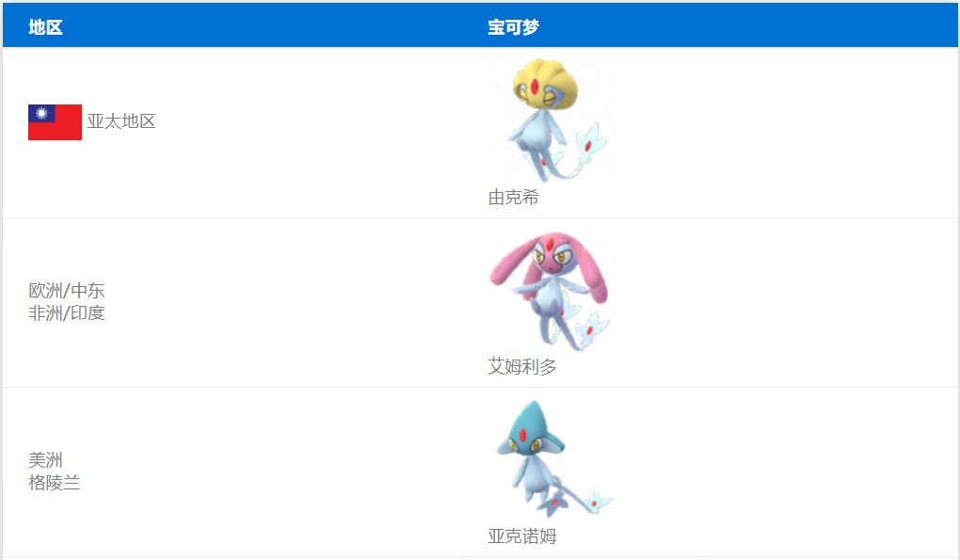Click the 非洲/印度 region text
This screenshot has height=560, width=960.
66,312
